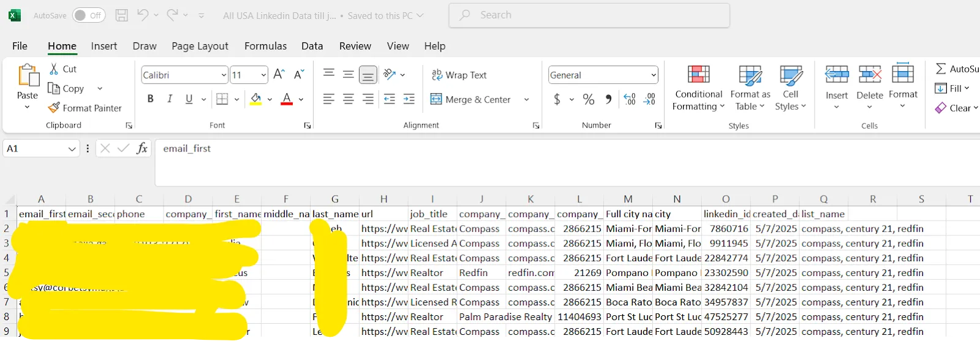Increase indent of cell contents
Screen dimensions: 980x341
tap(409, 99)
